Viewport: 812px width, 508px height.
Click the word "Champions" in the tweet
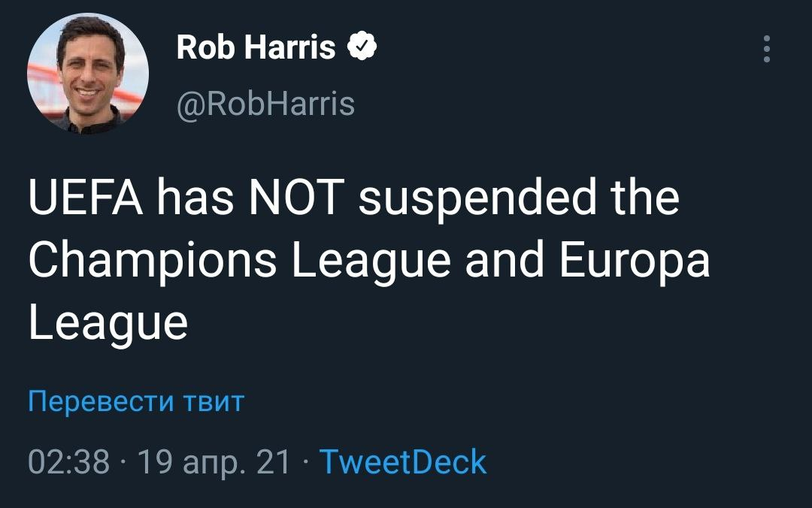point(151,260)
